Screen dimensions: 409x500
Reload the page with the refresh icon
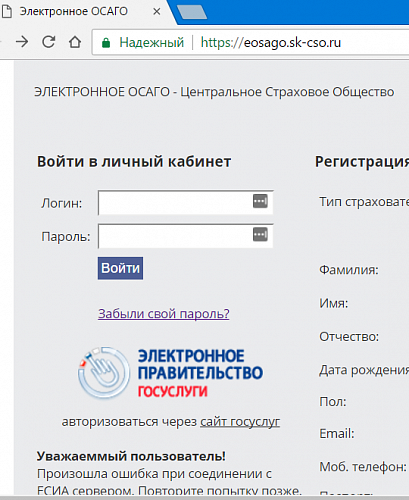(x=49, y=42)
